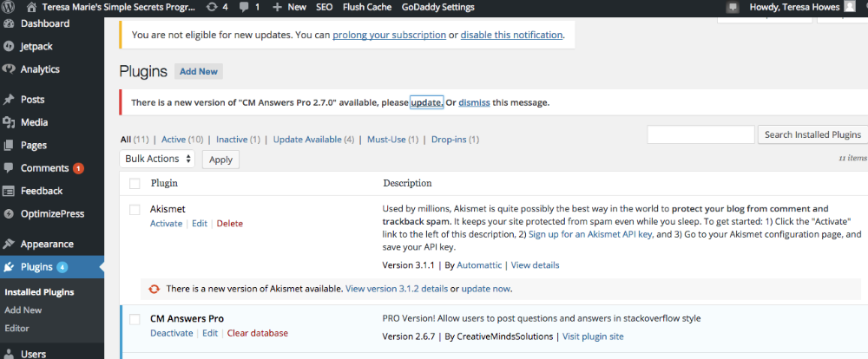Deactivate the CM Answers Pro plugin
This screenshot has width=868, height=359.
click(172, 333)
